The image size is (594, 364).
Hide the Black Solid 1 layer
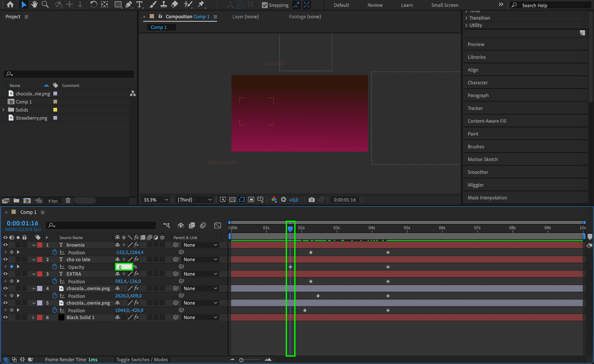coord(5,317)
